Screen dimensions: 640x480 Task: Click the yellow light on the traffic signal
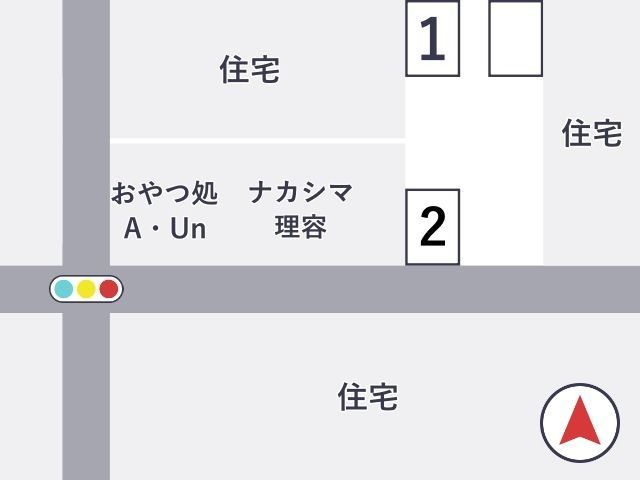click(x=86, y=289)
